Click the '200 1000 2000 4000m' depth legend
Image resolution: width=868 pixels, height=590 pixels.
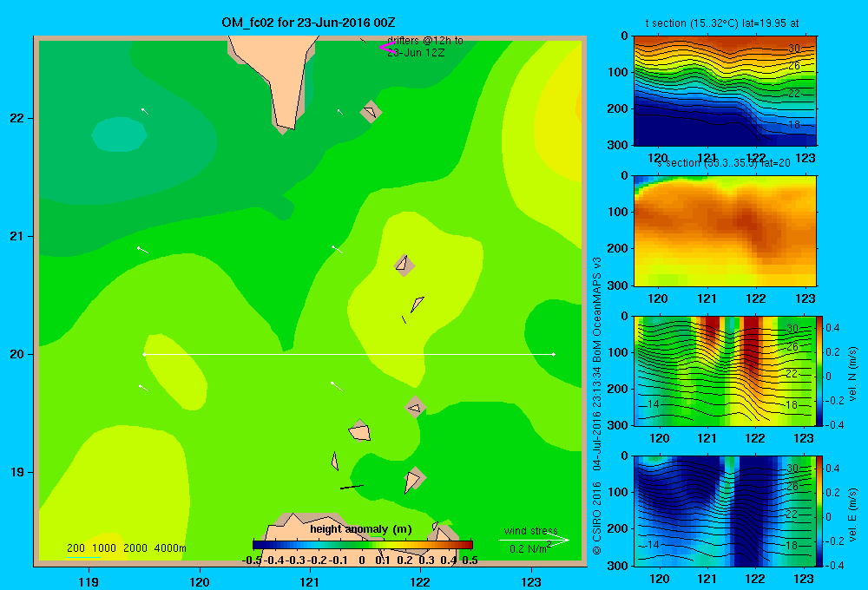point(126,548)
